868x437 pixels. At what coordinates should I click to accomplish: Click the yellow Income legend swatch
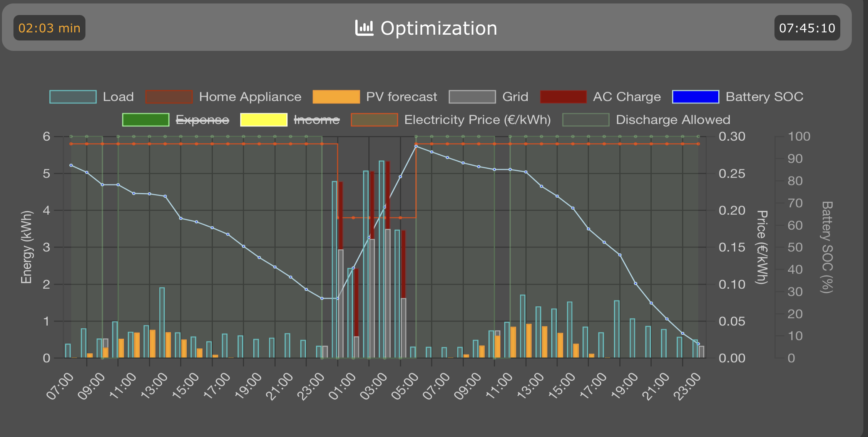[264, 120]
